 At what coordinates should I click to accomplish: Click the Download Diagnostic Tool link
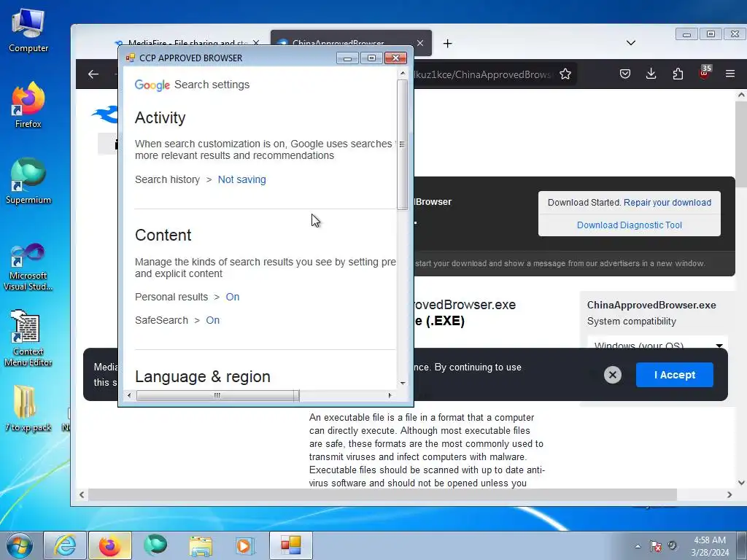tap(630, 225)
